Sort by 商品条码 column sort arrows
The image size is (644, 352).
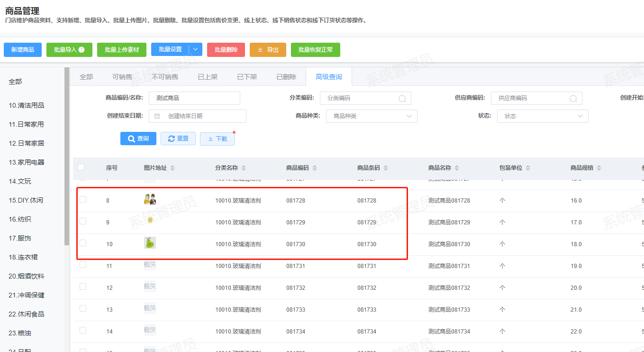385,168
